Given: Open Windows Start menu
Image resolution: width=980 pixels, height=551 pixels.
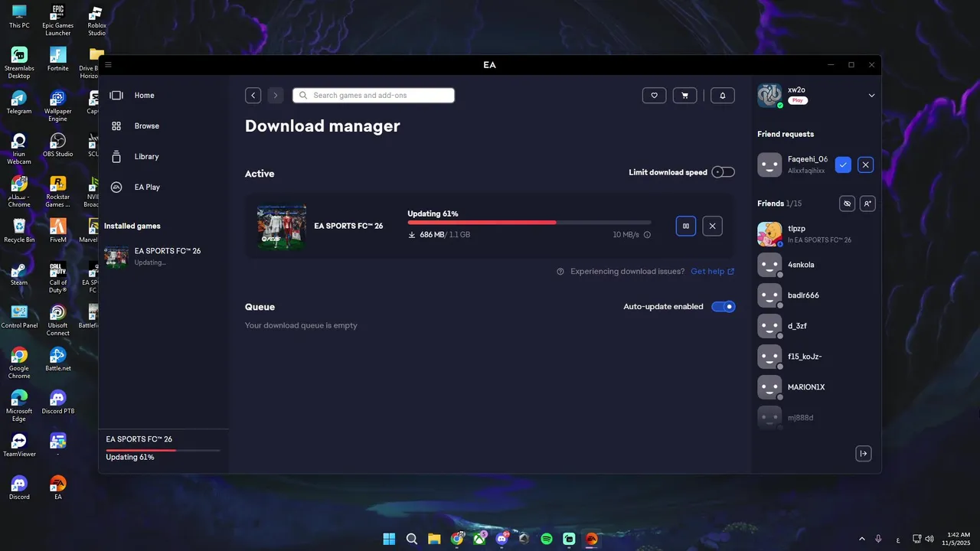Looking at the screenshot, I should coord(389,539).
